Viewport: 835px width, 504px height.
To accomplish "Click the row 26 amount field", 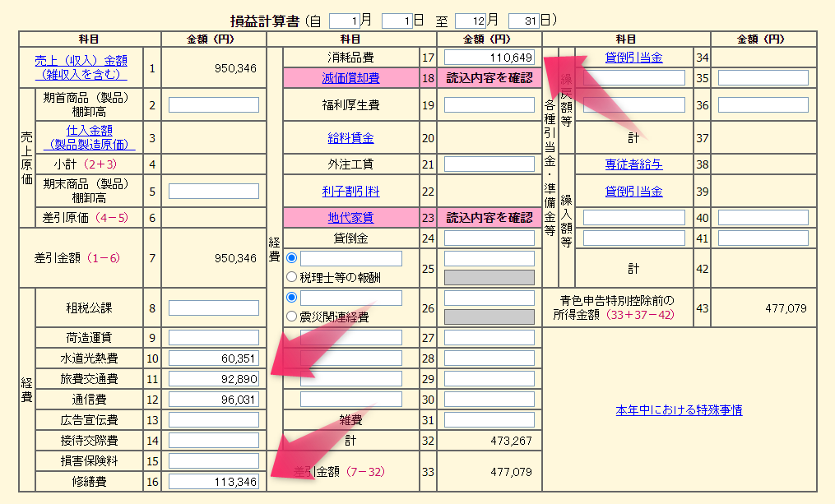I will tap(489, 298).
